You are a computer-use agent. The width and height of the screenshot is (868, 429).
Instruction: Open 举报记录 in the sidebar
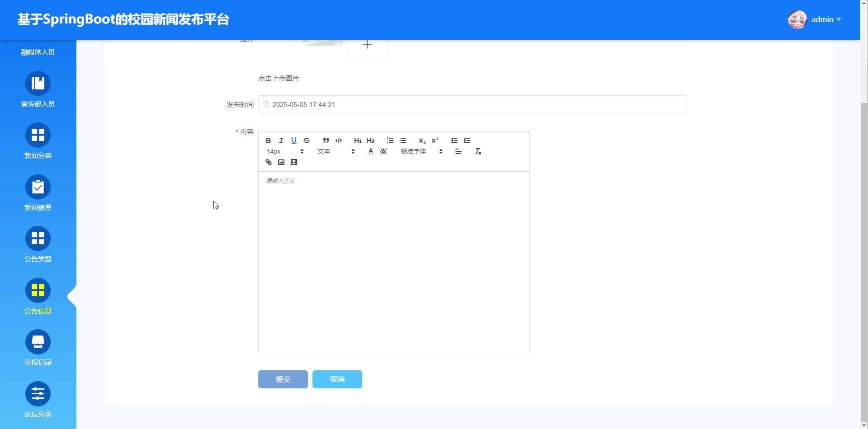pyautogui.click(x=38, y=348)
